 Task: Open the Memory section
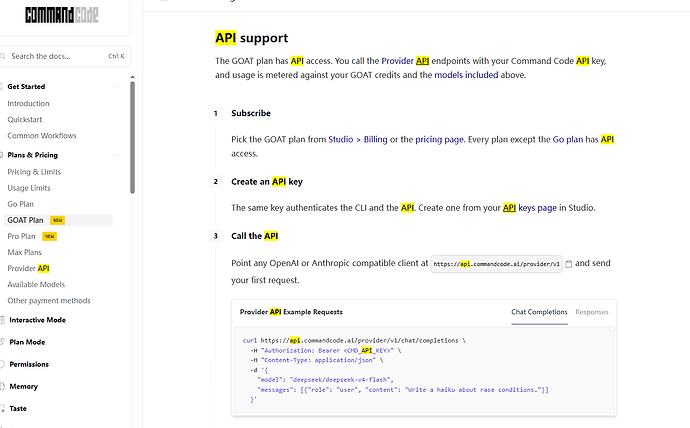(x=24, y=386)
